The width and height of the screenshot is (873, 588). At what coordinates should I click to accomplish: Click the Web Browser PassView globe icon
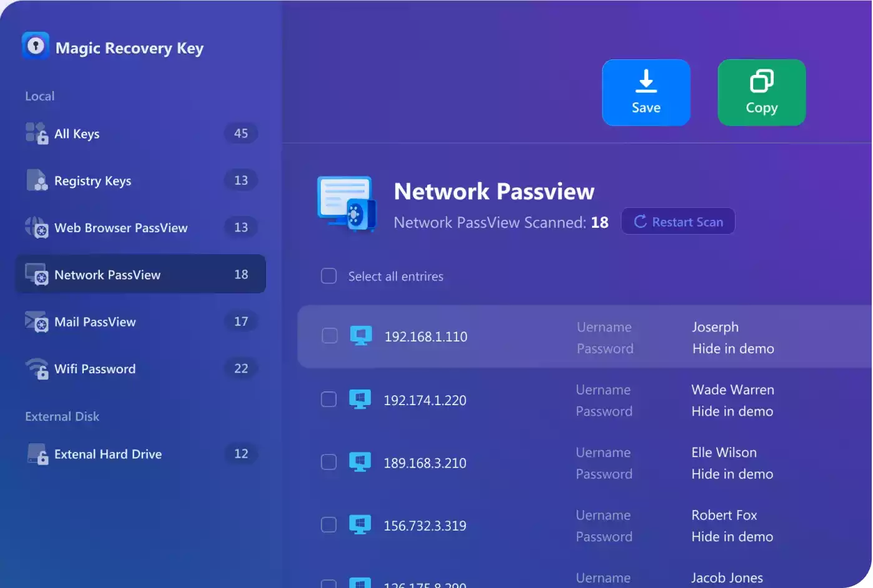(x=36, y=227)
